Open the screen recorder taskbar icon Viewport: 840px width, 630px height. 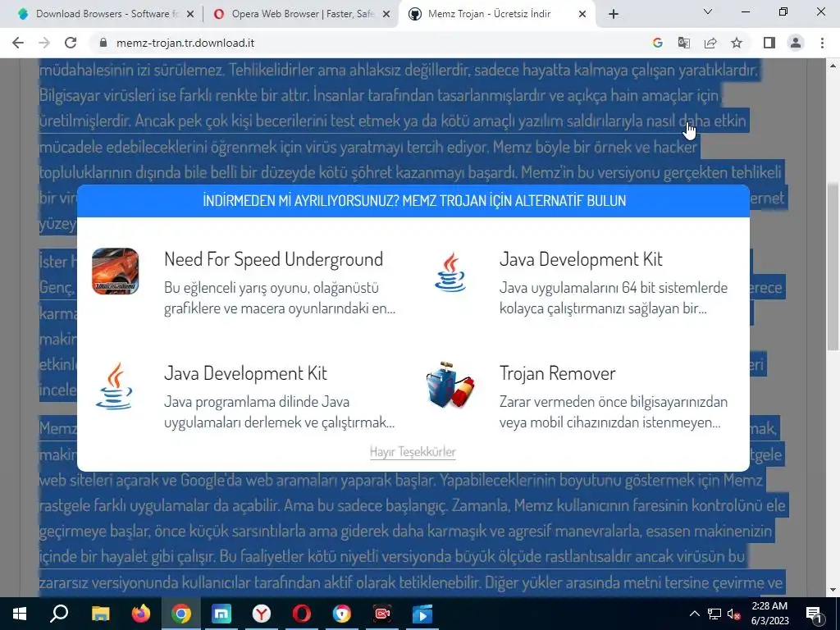click(382, 614)
